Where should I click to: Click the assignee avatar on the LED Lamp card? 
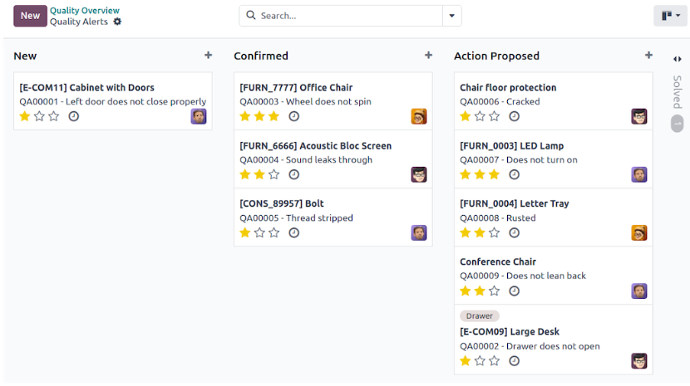(x=639, y=175)
